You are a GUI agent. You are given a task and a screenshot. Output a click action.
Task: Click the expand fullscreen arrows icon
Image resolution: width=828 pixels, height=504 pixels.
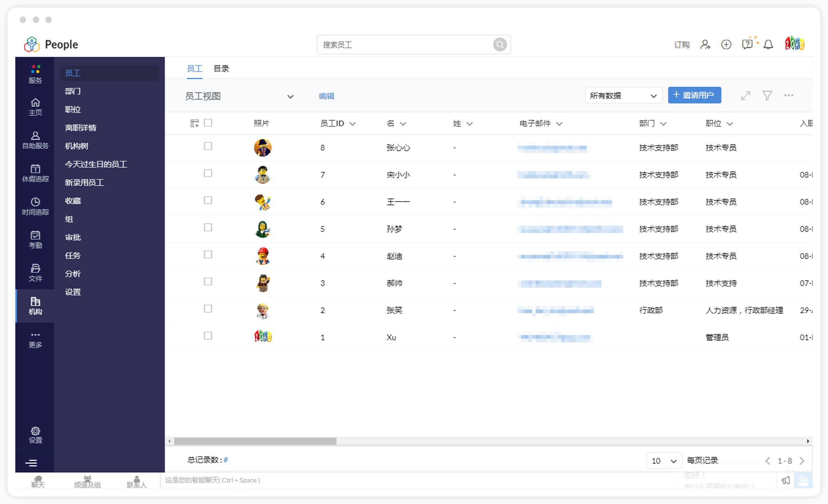[745, 95]
